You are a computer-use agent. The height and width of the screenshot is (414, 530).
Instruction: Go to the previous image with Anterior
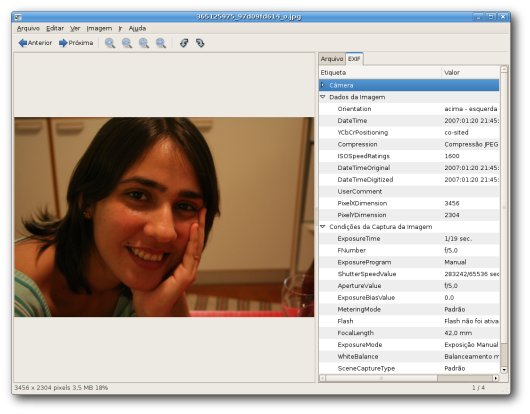click(x=35, y=43)
